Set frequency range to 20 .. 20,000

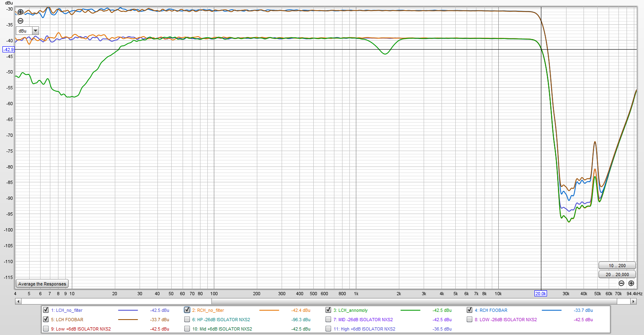(617, 274)
